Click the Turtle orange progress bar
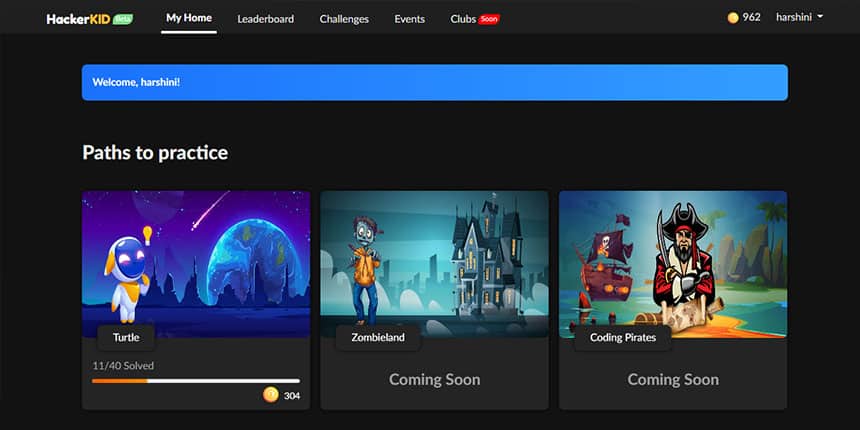860x430 pixels. click(x=196, y=381)
